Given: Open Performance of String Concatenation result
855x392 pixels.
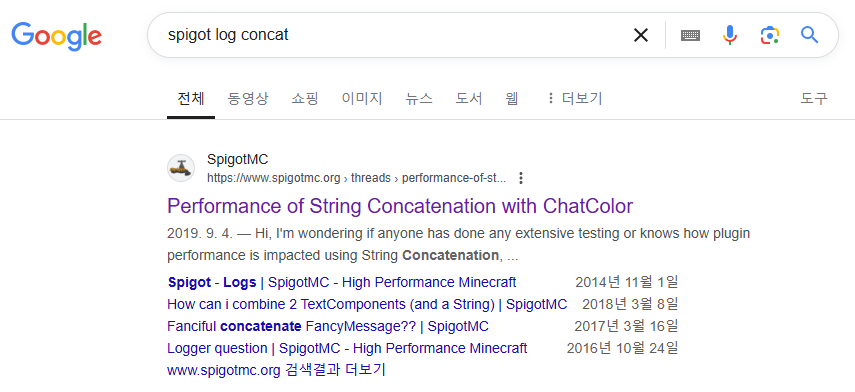Looking at the screenshot, I should coord(400,206).
